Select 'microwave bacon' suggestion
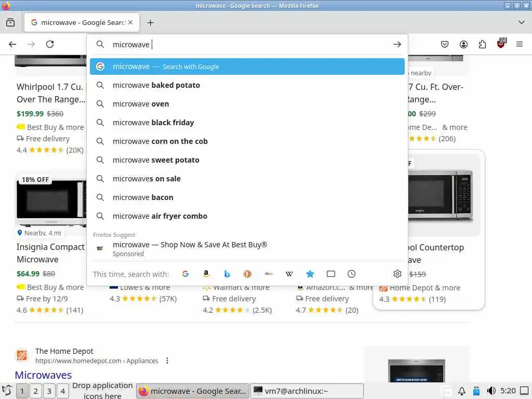The width and height of the screenshot is (532, 399). tap(247, 197)
